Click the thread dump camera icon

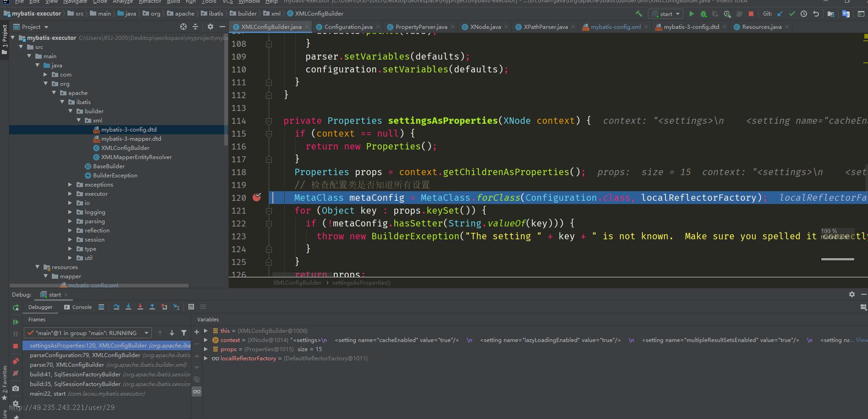(16, 388)
